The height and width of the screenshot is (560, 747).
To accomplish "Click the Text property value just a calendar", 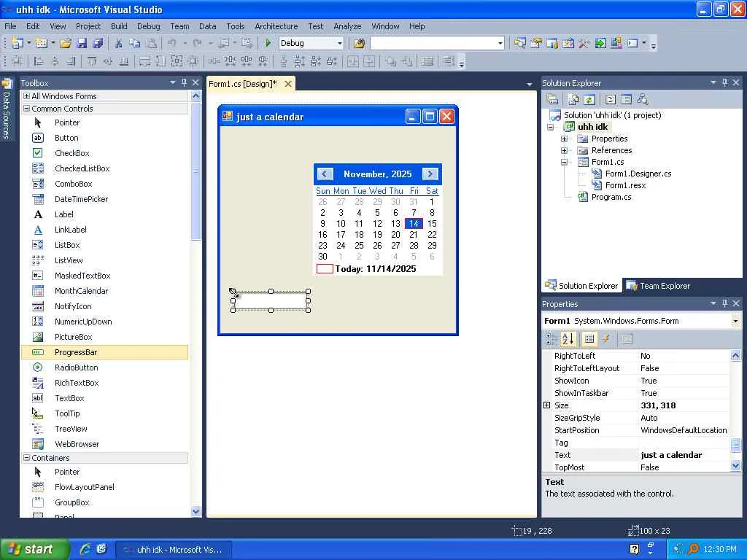I will [x=671, y=455].
